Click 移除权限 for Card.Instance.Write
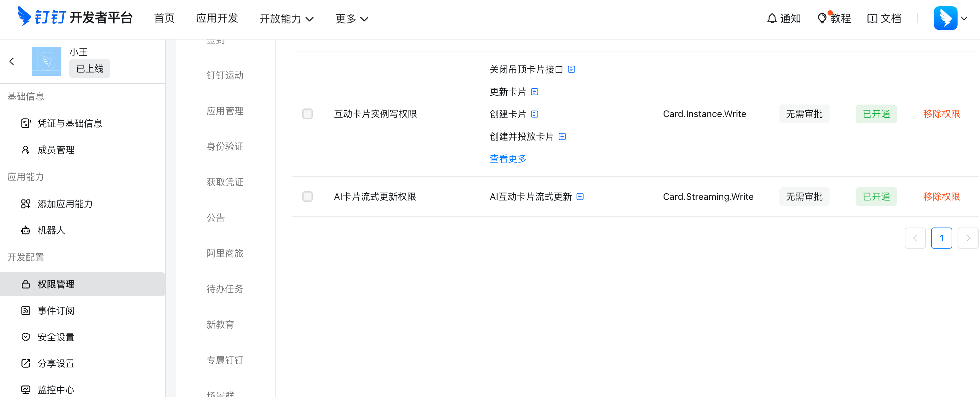This screenshot has width=980, height=397. pyautogui.click(x=941, y=113)
